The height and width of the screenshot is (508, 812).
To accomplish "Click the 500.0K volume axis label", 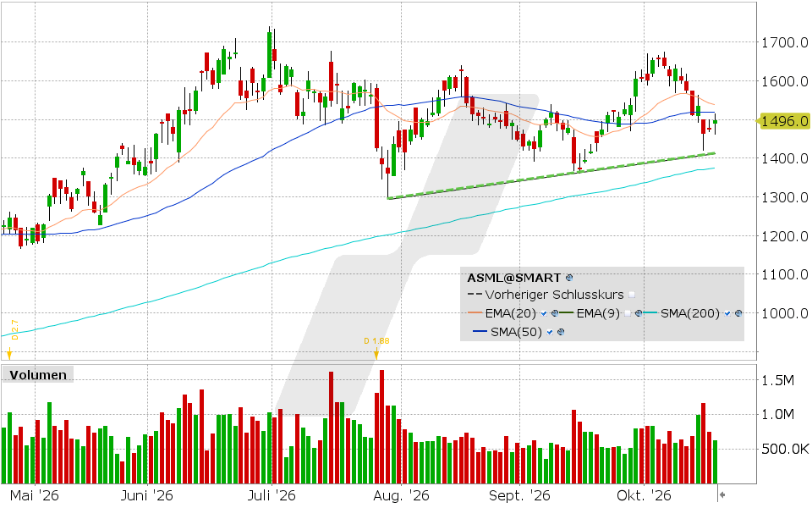I will point(785,449).
